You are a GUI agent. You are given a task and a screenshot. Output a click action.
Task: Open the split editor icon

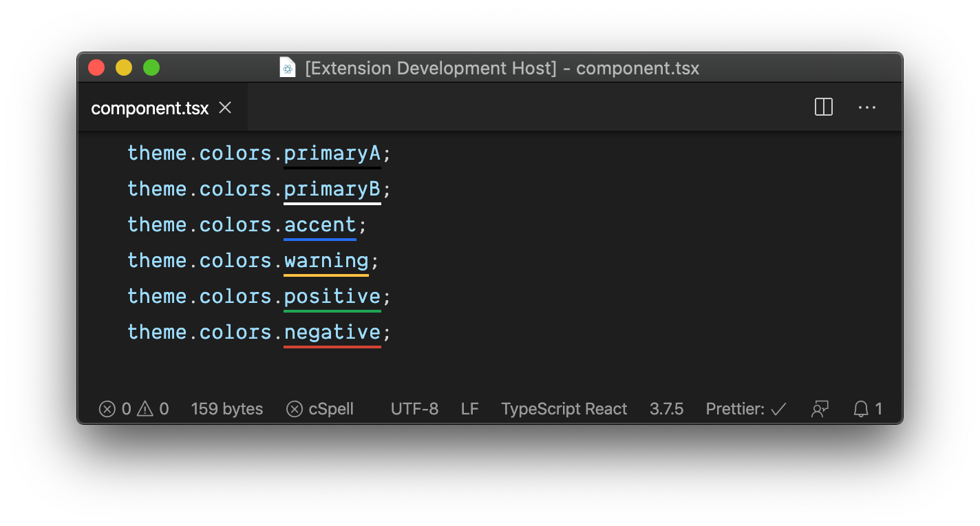tap(823, 107)
